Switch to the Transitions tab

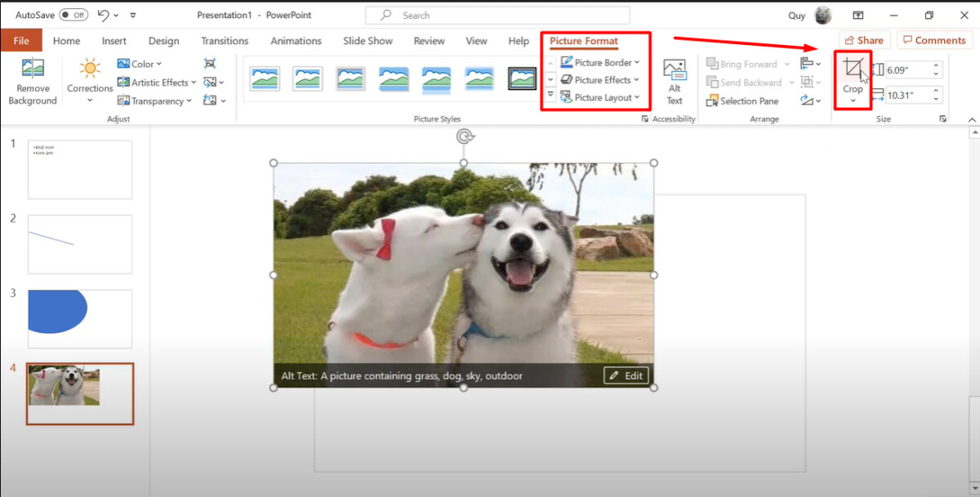[225, 41]
